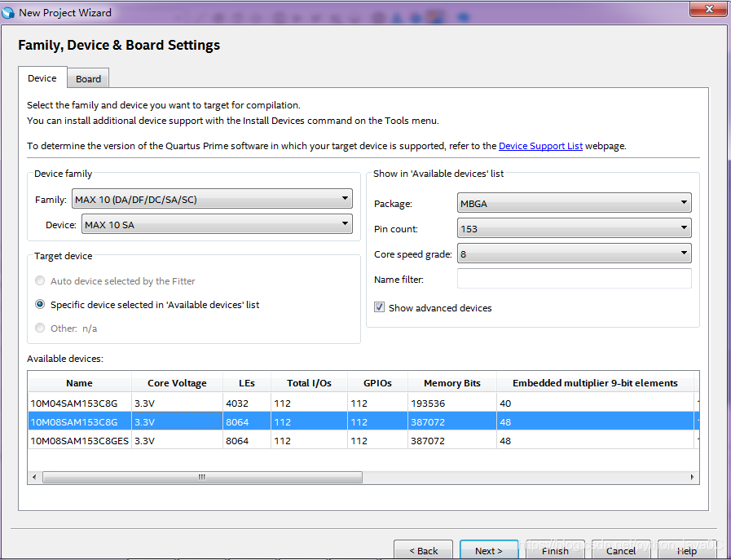Toggle the Show advanced devices checkbox

coord(380,307)
